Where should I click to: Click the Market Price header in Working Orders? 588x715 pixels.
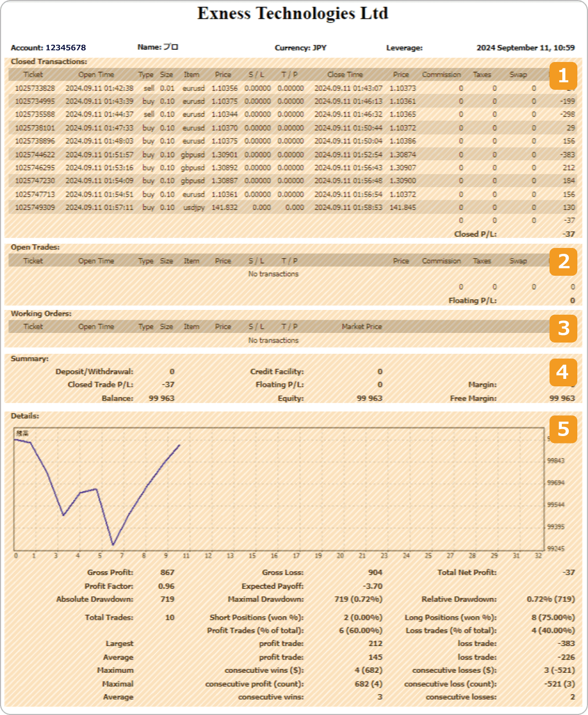361,327
